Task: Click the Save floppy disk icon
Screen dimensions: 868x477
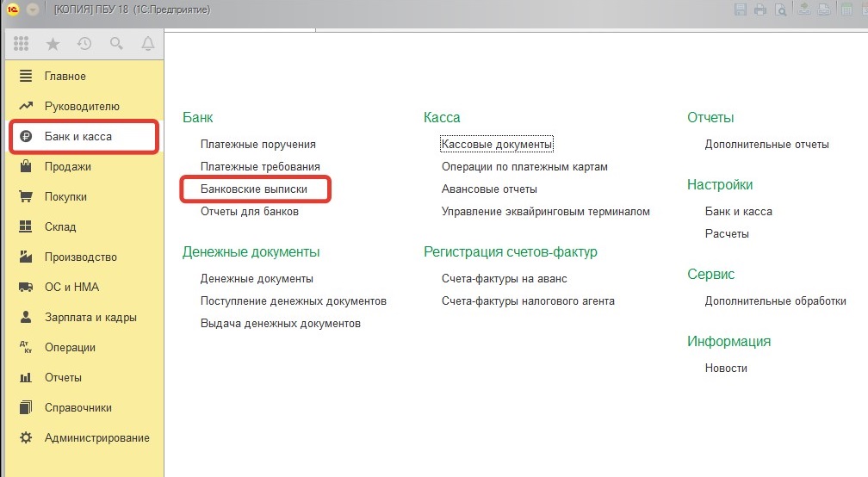Action: [741, 9]
